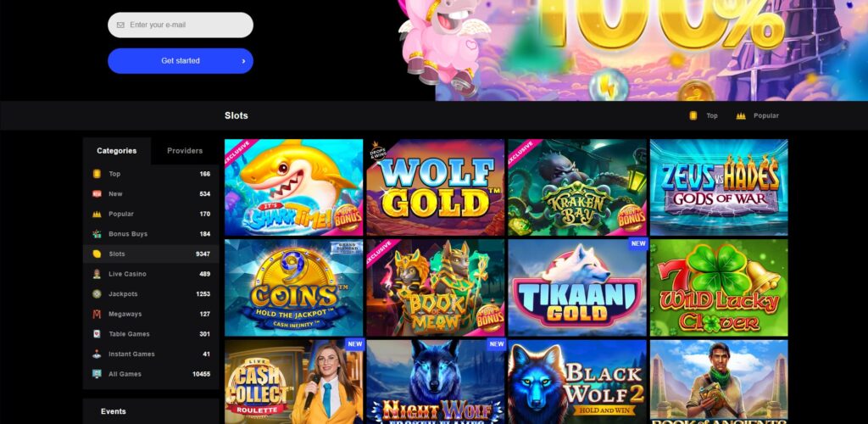Filter by Top in the Slots header
The width and height of the screenshot is (868, 424).
click(x=704, y=115)
